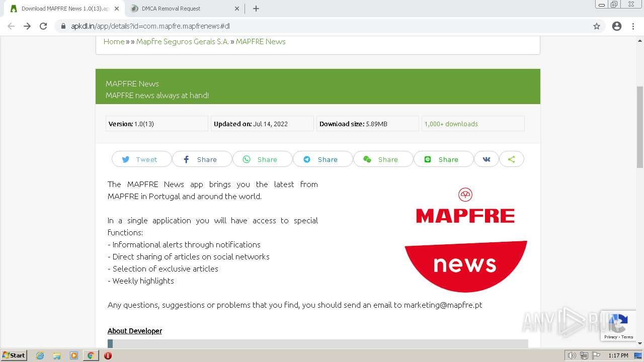
Task: Click the address bar URL
Action: click(x=150, y=26)
